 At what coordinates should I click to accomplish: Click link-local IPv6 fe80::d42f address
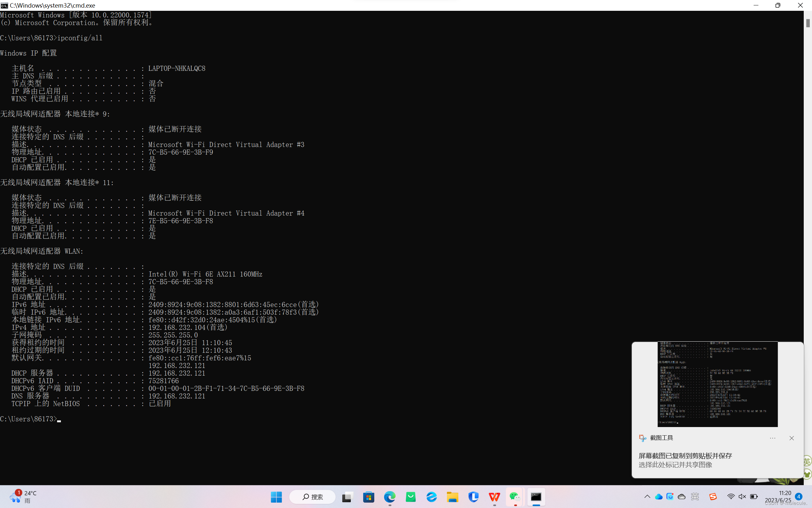point(213,319)
